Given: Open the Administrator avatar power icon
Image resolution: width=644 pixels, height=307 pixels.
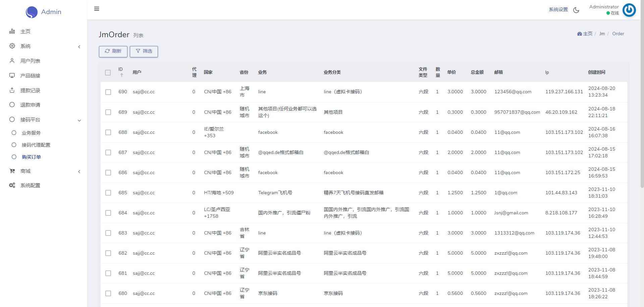Looking at the screenshot, I should (629, 10).
